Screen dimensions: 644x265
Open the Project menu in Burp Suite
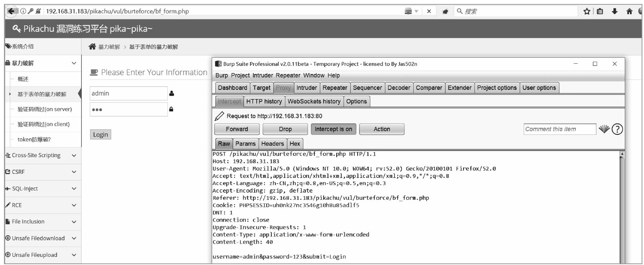click(x=240, y=76)
